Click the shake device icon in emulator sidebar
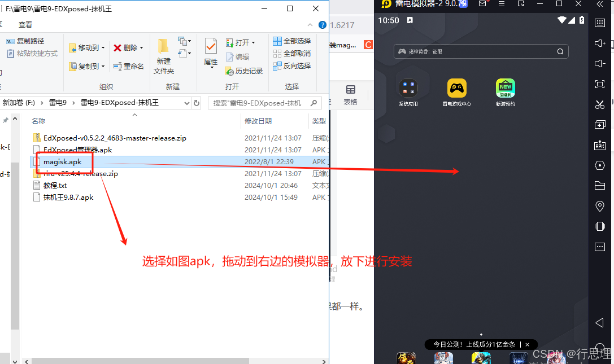 point(599,226)
